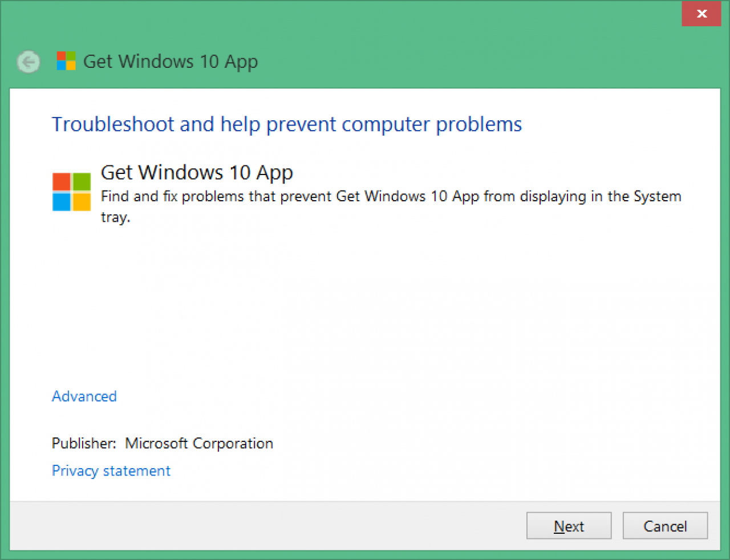
Task: Open the Advanced options link
Action: (x=84, y=396)
